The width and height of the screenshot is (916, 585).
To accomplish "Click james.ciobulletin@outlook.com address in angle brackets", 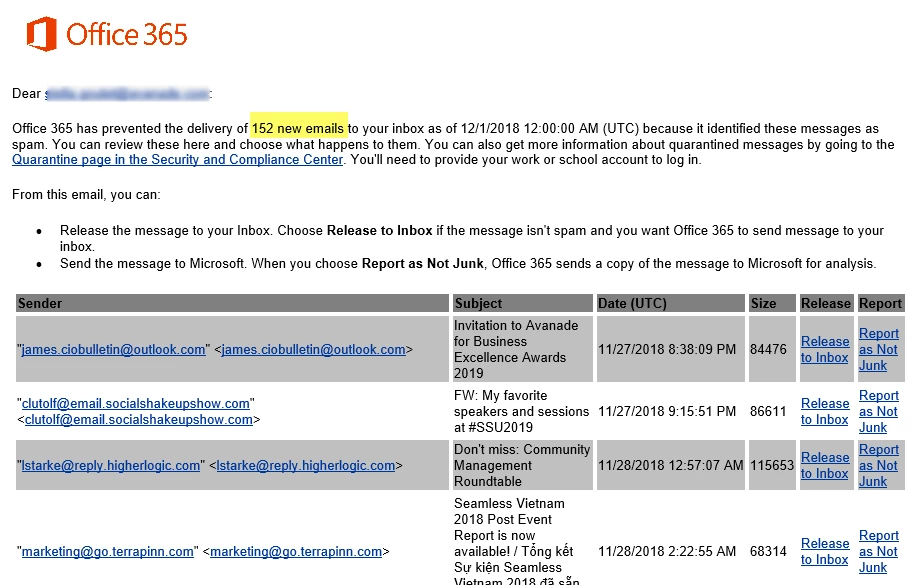I will pyautogui.click(x=313, y=349).
